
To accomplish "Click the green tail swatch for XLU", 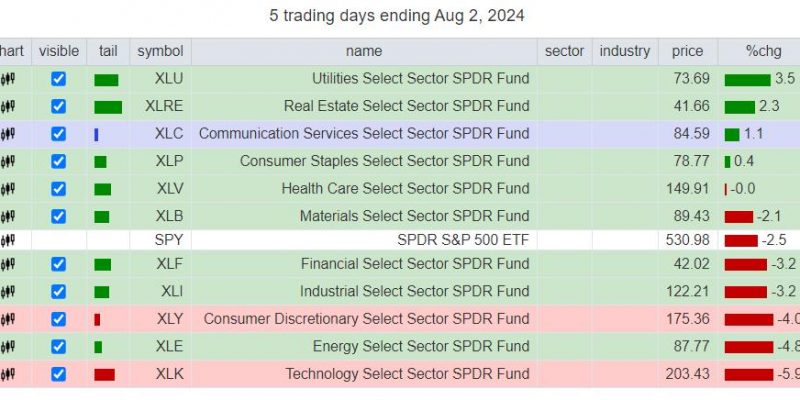I will tap(106, 80).
